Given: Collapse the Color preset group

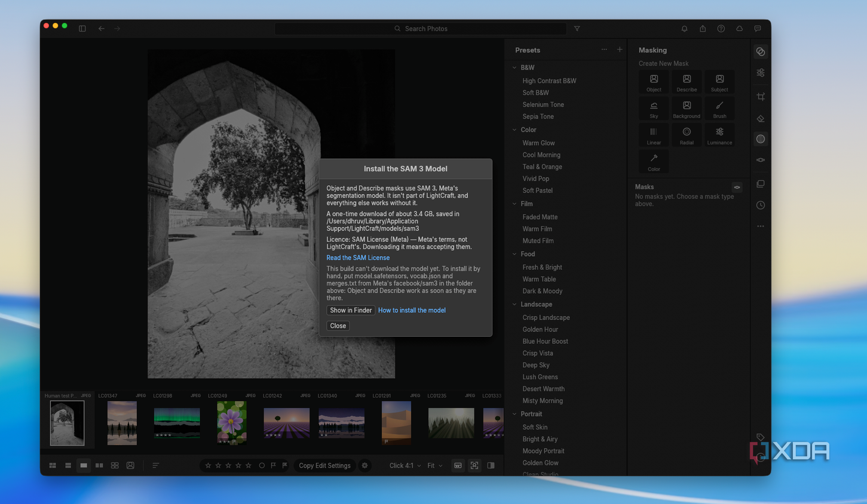Looking at the screenshot, I should [x=514, y=130].
